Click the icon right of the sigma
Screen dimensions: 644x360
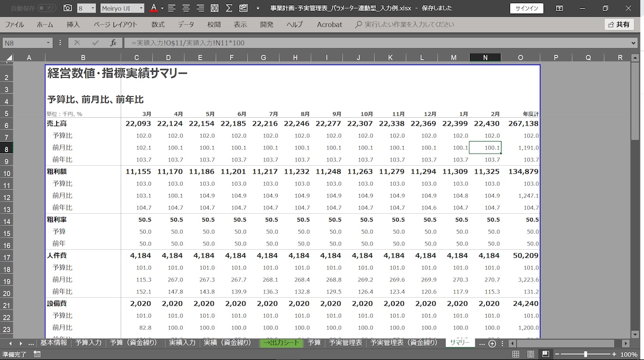coord(243,8)
